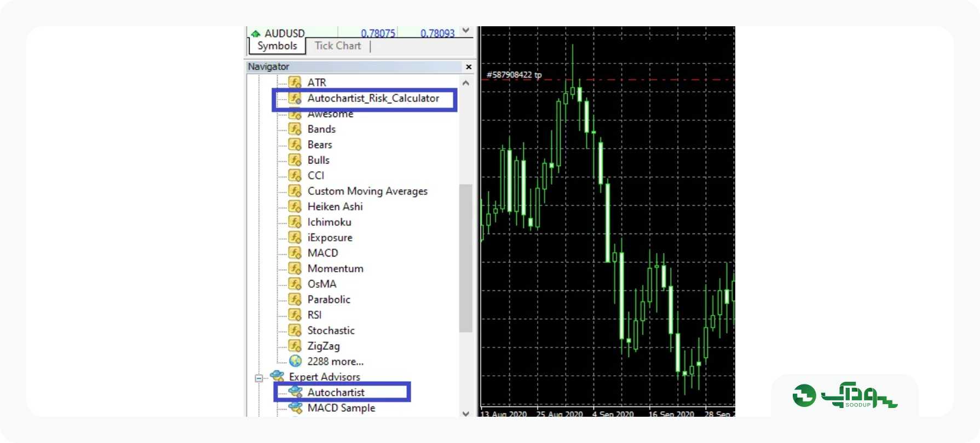Close the Navigator panel
The width and height of the screenshot is (980, 443).
click(469, 67)
